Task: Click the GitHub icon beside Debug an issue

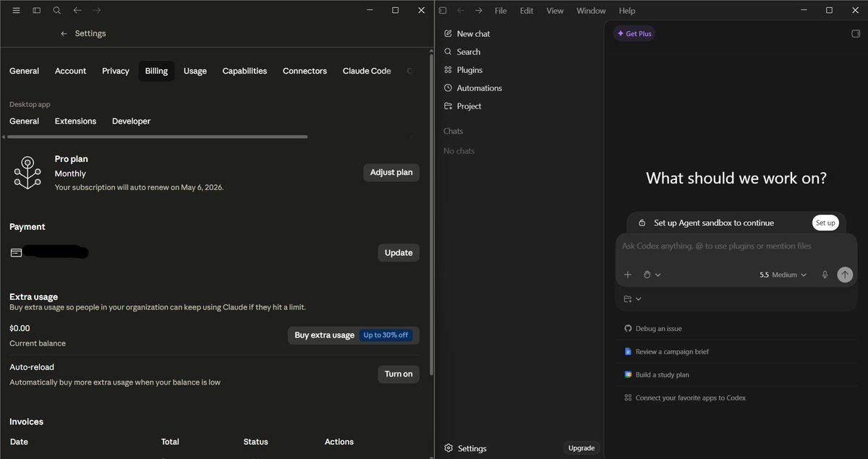Action: pos(628,328)
